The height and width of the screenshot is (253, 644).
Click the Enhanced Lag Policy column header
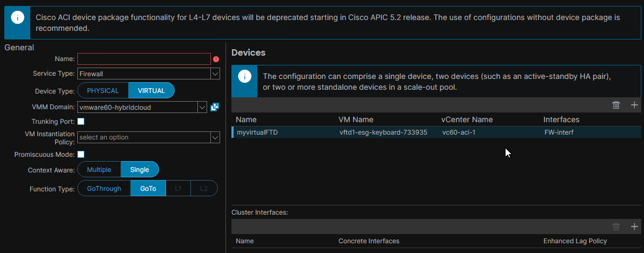[x=575, y=241]
